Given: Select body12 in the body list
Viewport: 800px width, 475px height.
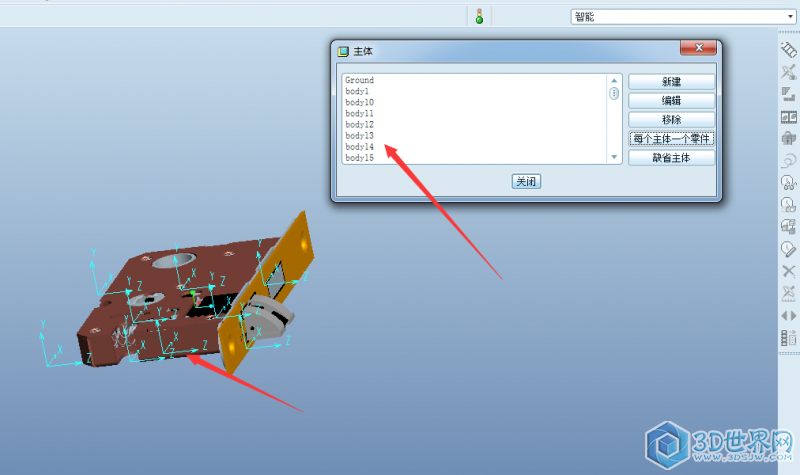Looking at the screenshot, I should click(359, 124).
